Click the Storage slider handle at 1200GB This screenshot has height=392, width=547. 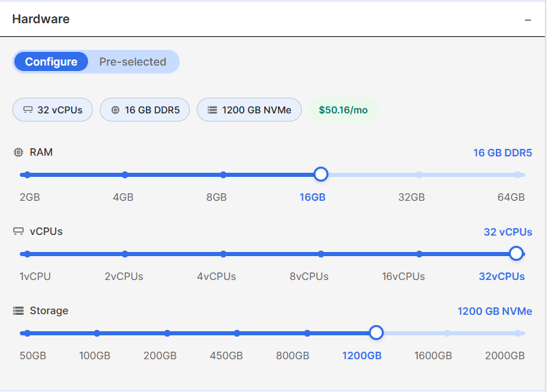(376, 333)
